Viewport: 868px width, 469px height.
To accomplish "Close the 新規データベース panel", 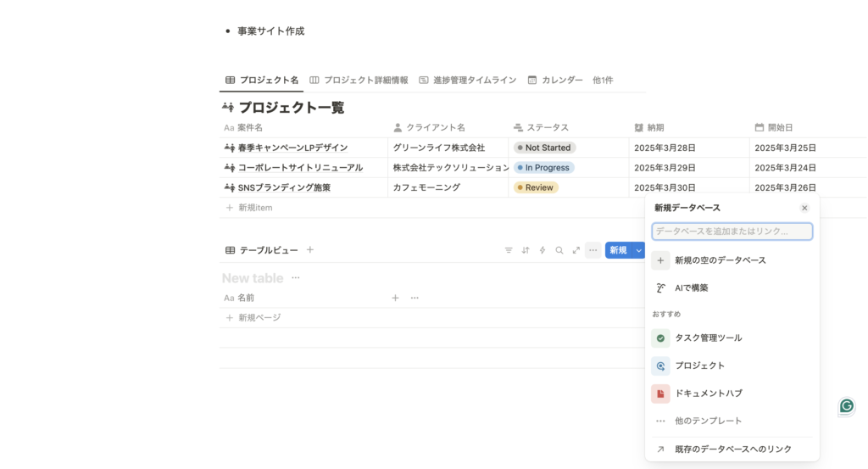I will point(804,208).
